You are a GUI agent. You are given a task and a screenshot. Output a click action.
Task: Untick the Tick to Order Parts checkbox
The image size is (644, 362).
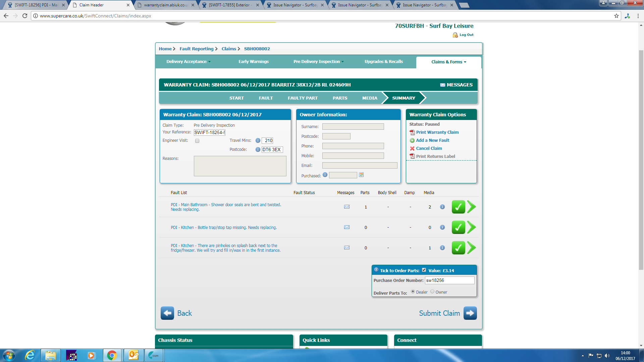pos(424,270)
